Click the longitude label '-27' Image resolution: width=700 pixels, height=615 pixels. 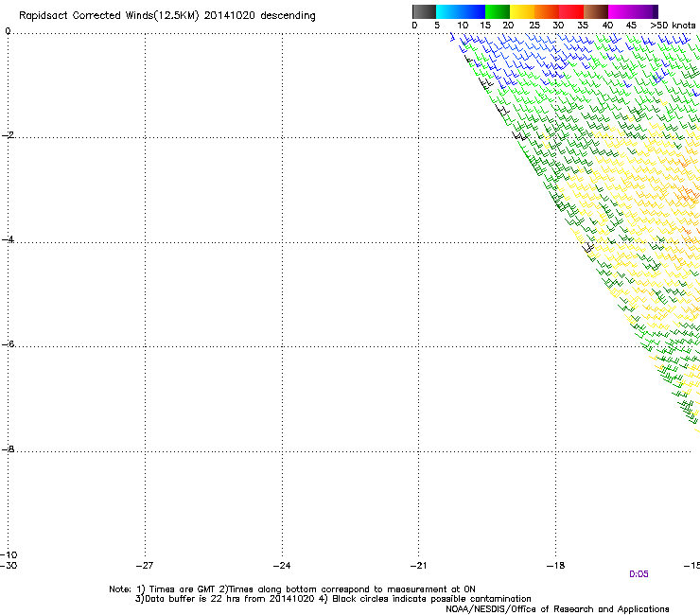coord(145,566)
